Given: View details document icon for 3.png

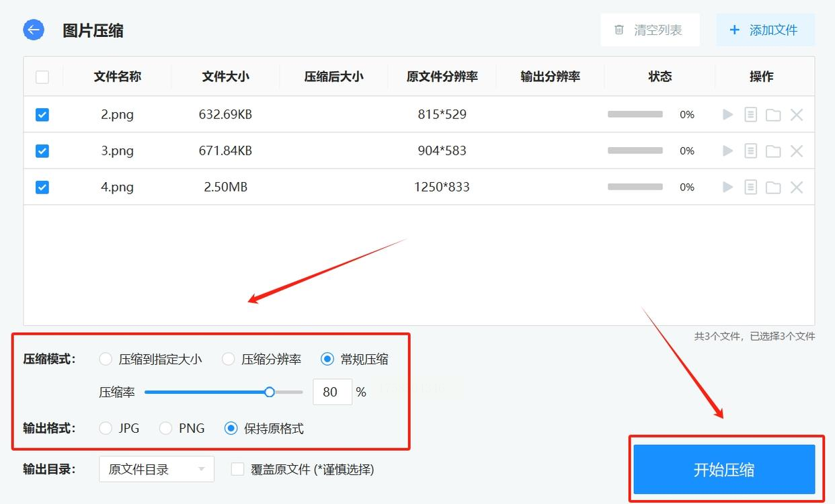Looking at the screenshot, I should pyautogui.click(x=750, y=151).
